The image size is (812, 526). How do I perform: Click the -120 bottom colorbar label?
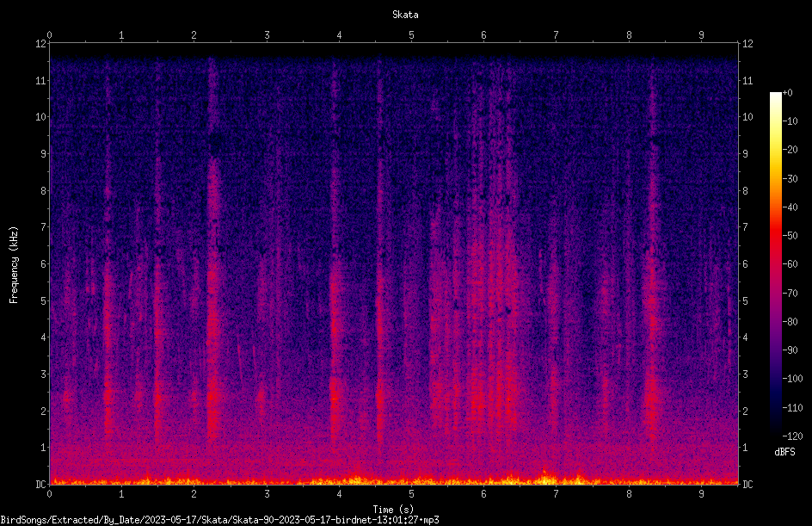point(792,436)
